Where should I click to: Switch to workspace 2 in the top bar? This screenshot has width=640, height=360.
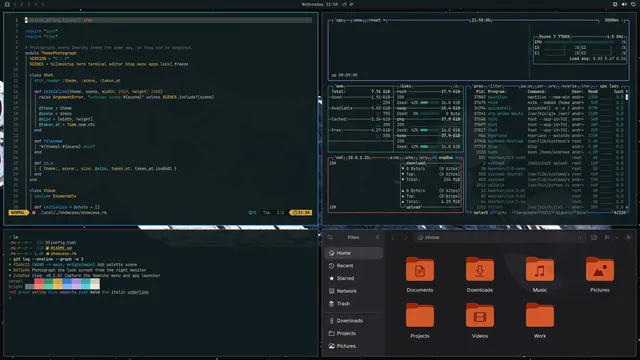pos(22,4)
